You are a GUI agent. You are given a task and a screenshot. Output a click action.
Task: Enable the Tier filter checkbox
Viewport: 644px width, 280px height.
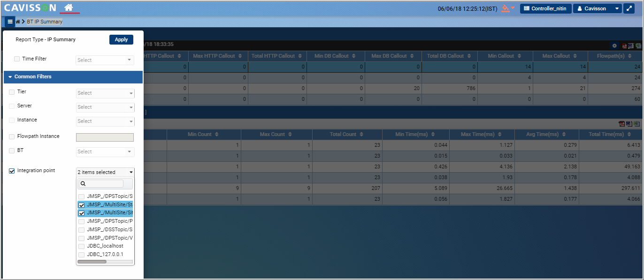(x=12, y=92)
